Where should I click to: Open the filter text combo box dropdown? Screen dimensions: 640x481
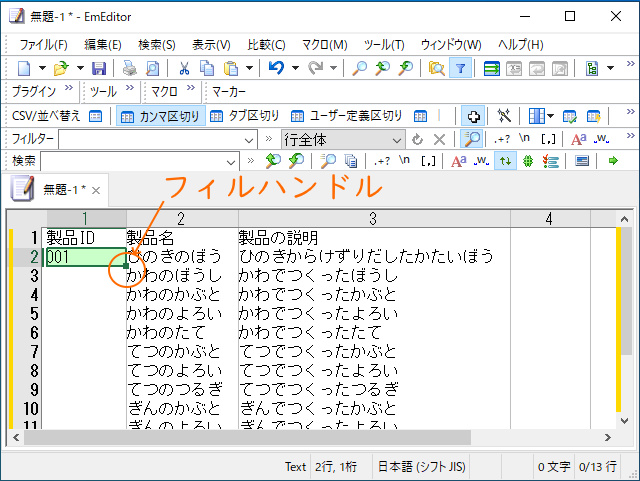[x=249, y=140]
